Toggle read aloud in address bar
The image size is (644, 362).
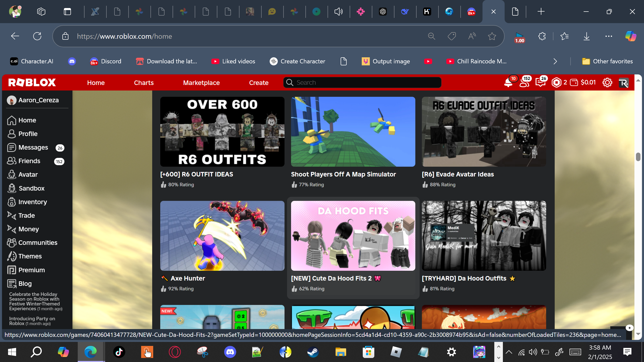472,36
